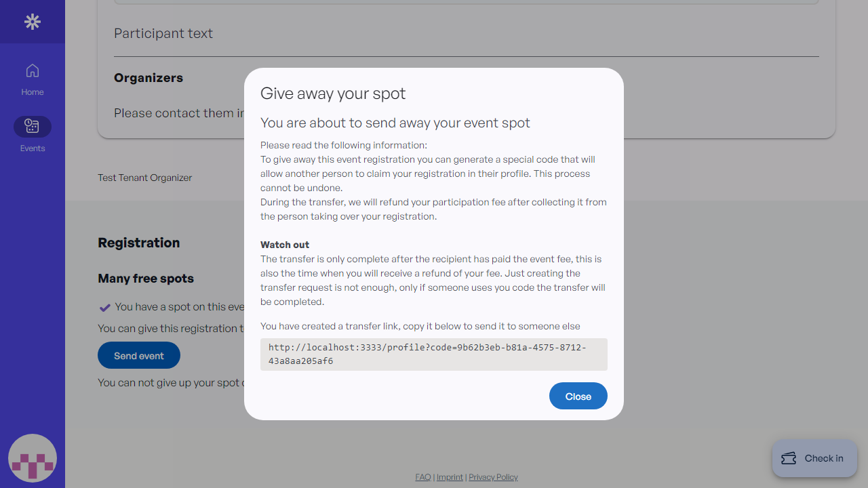This screenshot has height=488, width=868.
Task: Click the Watch out heading in dialog
Action: (x=285, y=245)
